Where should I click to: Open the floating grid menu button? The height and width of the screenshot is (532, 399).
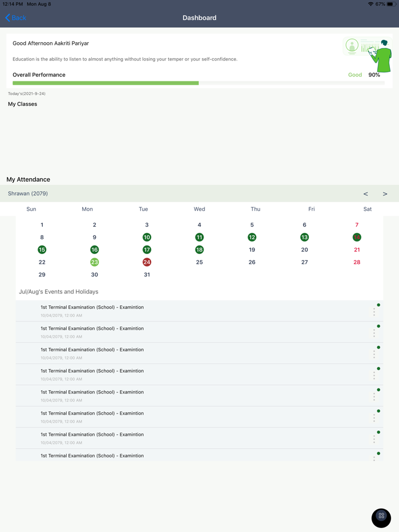click(381, 516)
